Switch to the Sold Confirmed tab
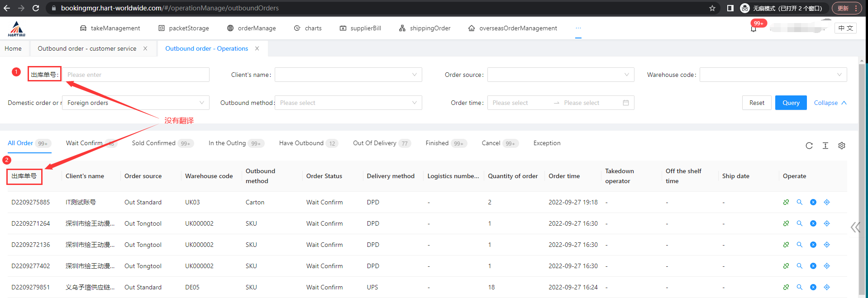This screenshot has width=868, height=298. tap(154, 143)
